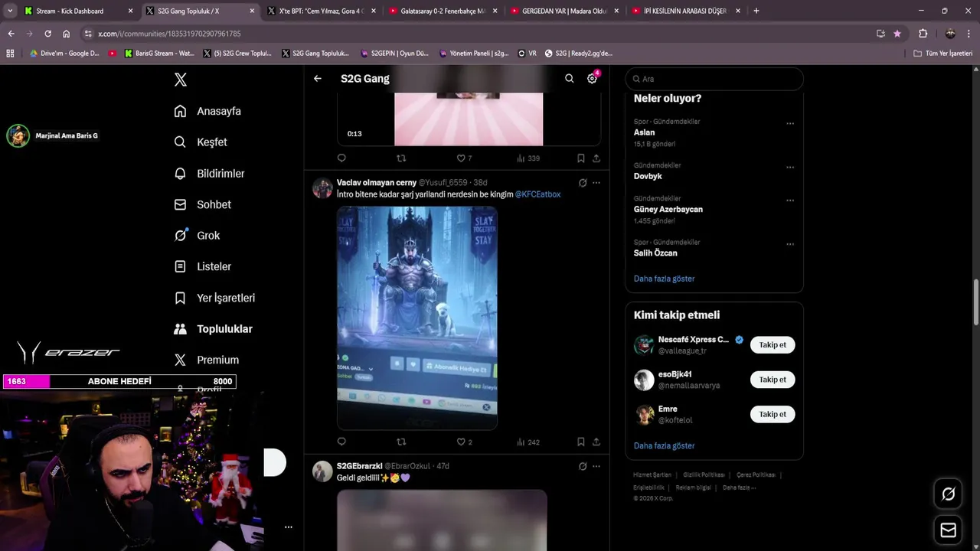Open Listeler in sidebar
The image size is (980, 551).
202,266
